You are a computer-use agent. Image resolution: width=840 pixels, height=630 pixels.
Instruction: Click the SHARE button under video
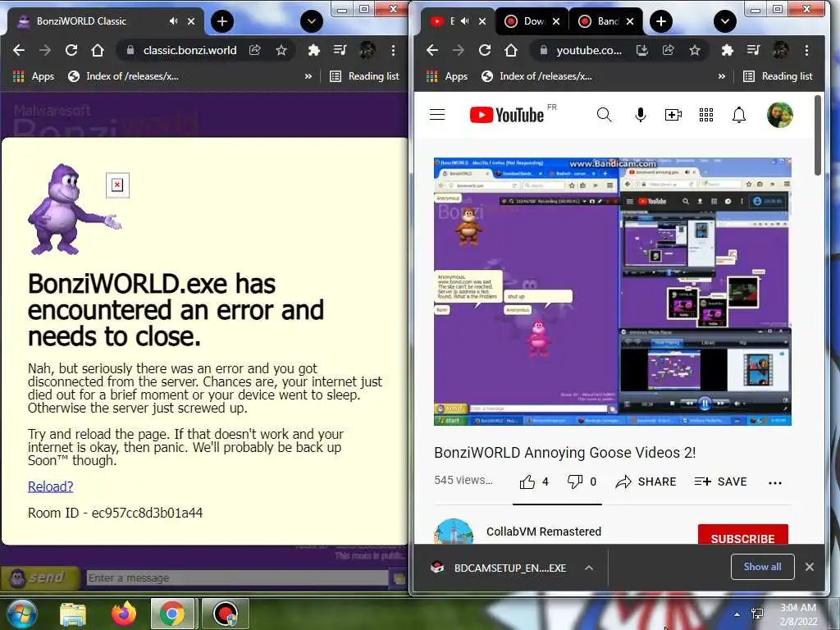click(x=646, y=482)
